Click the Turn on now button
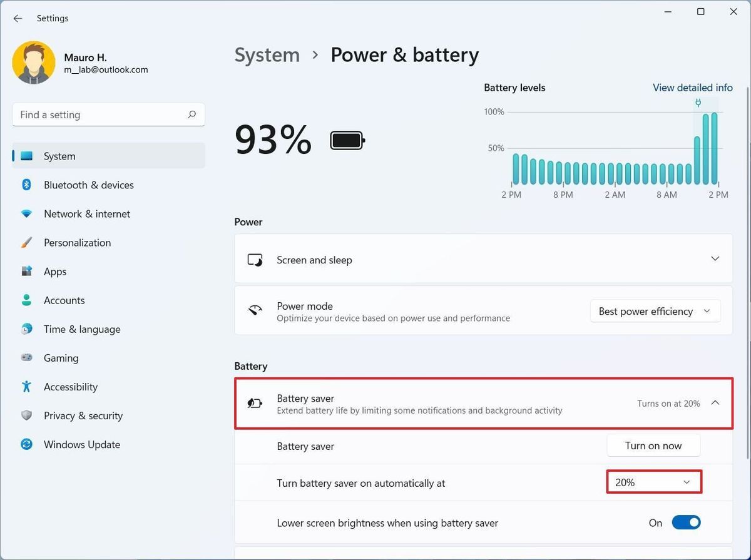 (653, 445)
